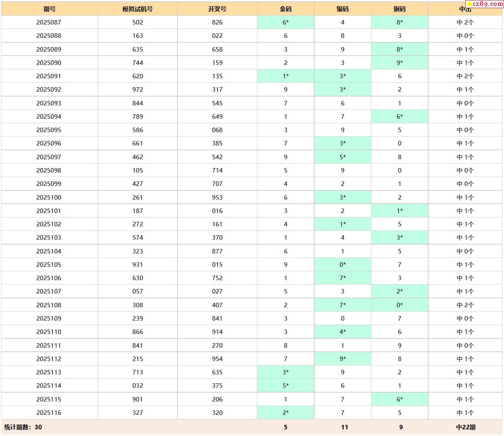Click the 模拟试机号 column header
This screenshot has height=436, width=504.
[138, 9]
